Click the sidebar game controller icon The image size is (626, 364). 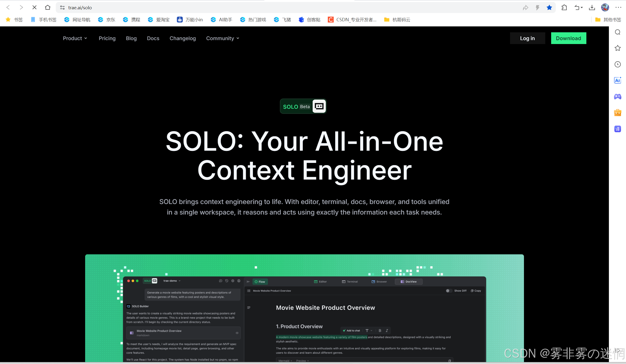[x=617, y=96]
